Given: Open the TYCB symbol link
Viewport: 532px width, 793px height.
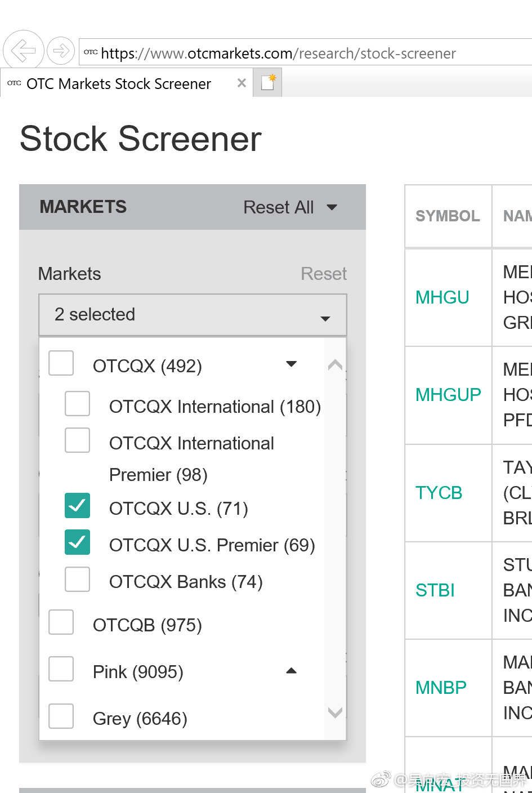Looking at the screenshot, I should tap(439, 493).
